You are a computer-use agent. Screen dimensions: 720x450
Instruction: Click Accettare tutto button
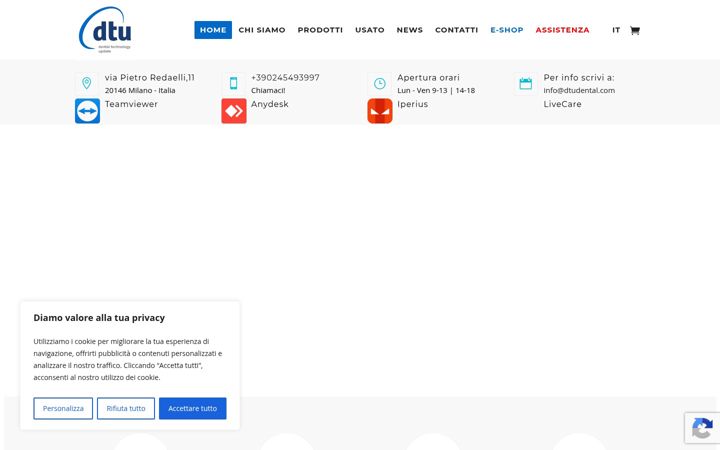[x=192, y=408]
